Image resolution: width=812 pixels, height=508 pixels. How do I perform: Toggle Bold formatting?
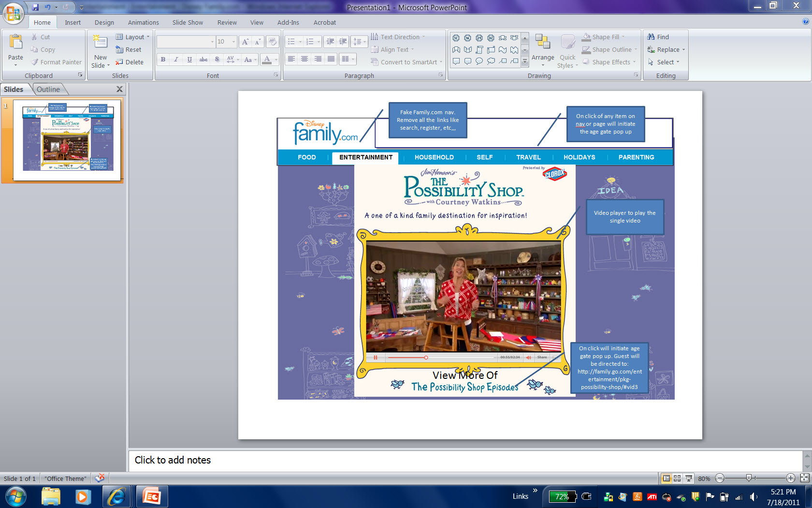click(163, 60)
